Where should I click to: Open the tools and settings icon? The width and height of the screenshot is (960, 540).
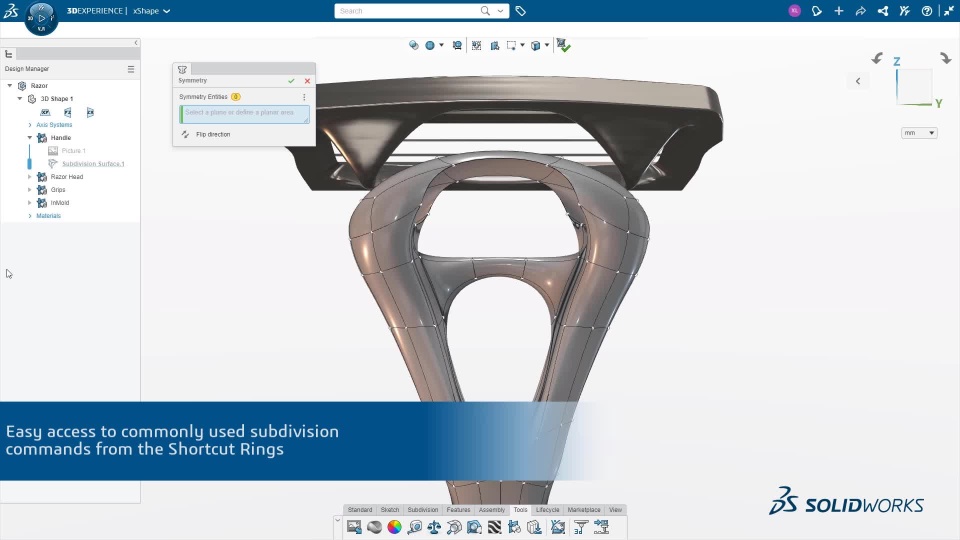pos(904,10)
